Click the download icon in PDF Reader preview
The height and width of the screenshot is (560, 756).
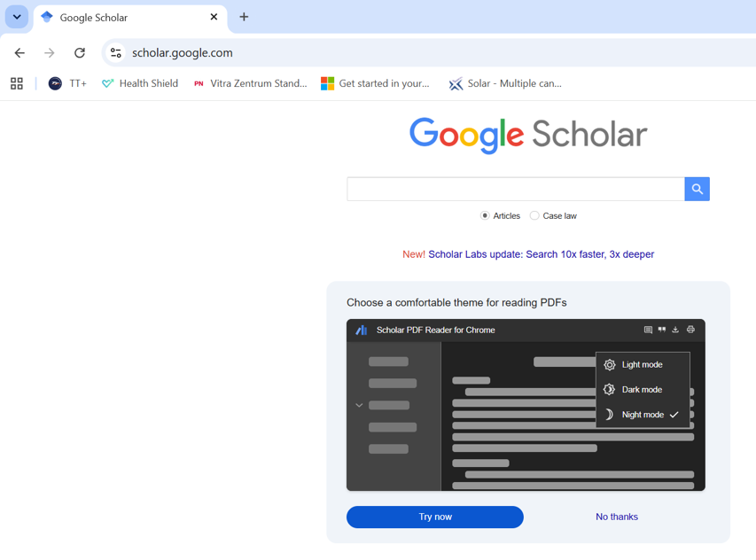(675, 330)
